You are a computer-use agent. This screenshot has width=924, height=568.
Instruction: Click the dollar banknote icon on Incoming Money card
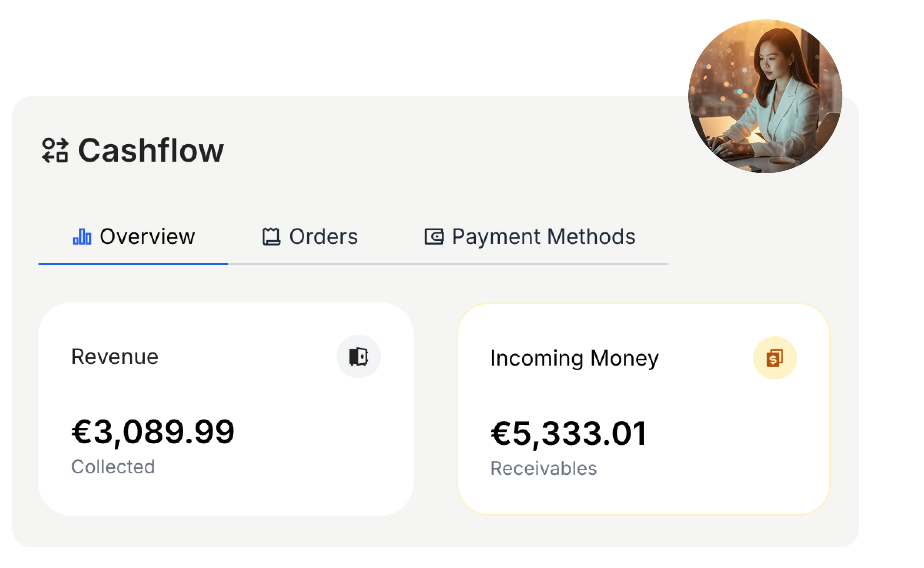pos(775,357)
